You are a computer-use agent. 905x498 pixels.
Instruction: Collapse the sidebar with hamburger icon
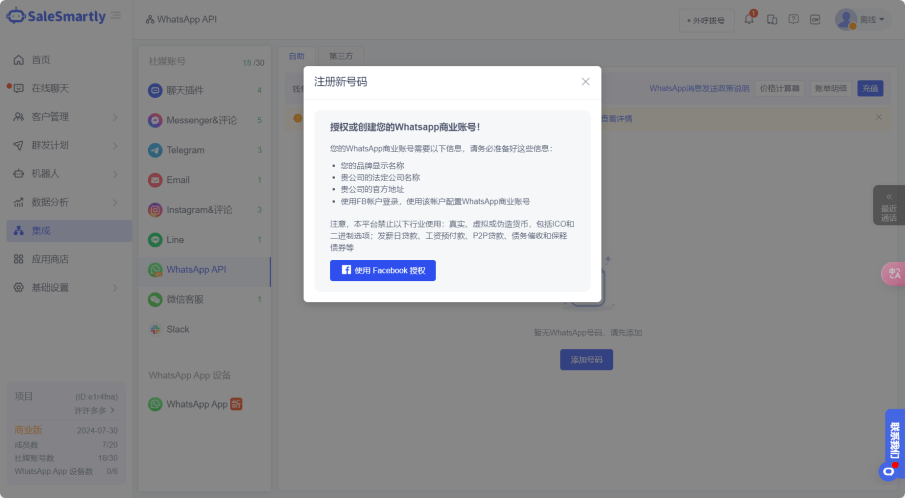[x=116, y=16]
